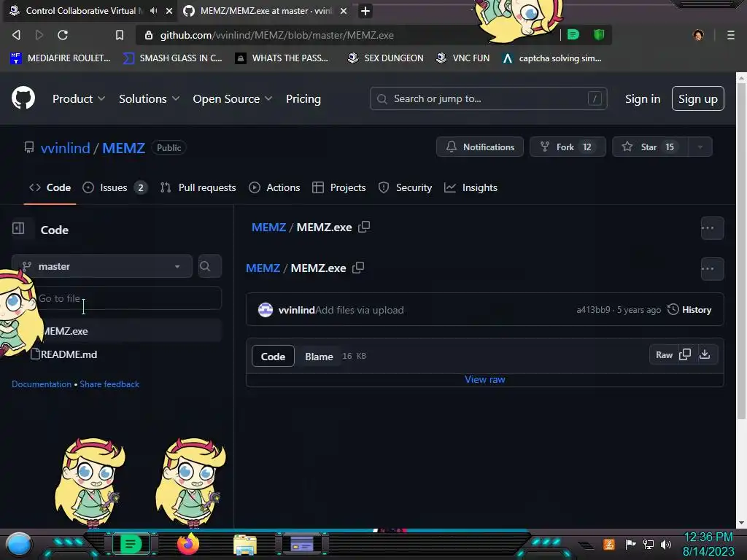This screenshot has height=560, width=747.
Task: Switch to the Insights tab
Action: point(471,187)
